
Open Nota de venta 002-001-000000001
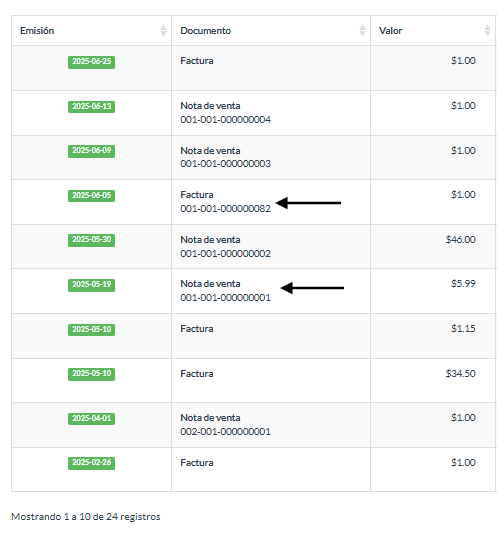[x=226, y=425]
